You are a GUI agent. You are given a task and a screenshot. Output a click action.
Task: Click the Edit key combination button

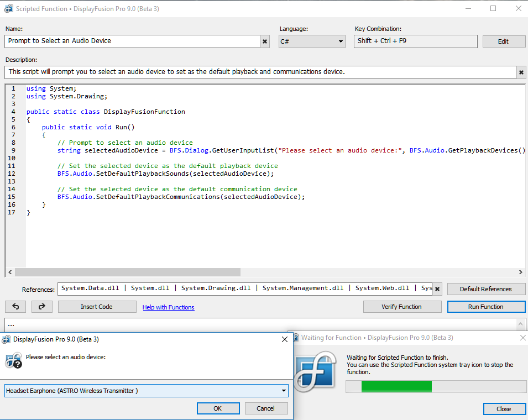pos(504,41)
